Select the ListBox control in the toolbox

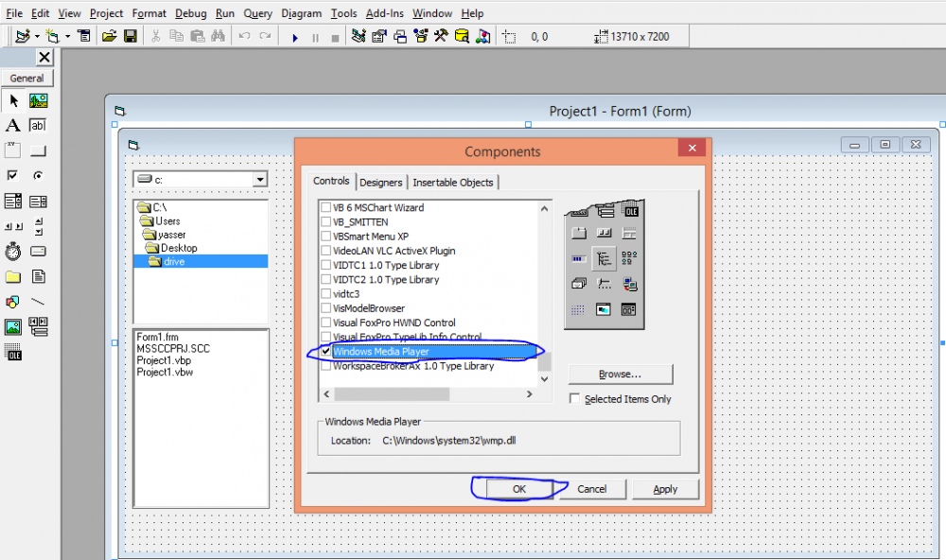(x=38, y=201)
